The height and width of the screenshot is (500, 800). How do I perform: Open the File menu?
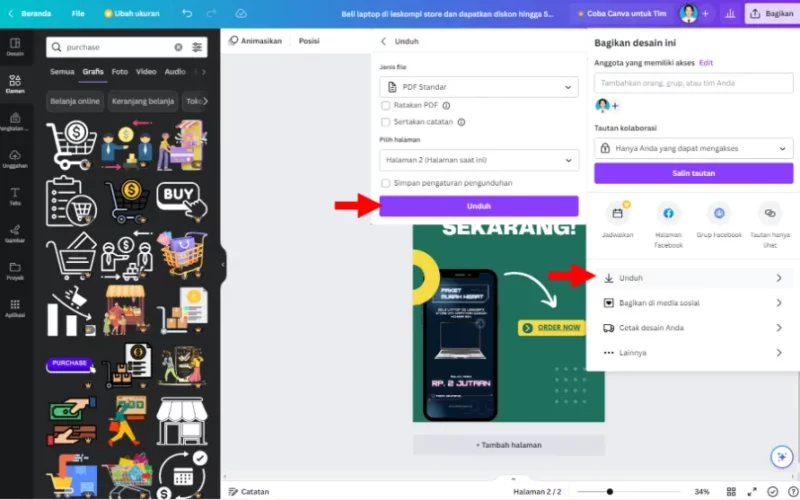[x=78, y=13]
